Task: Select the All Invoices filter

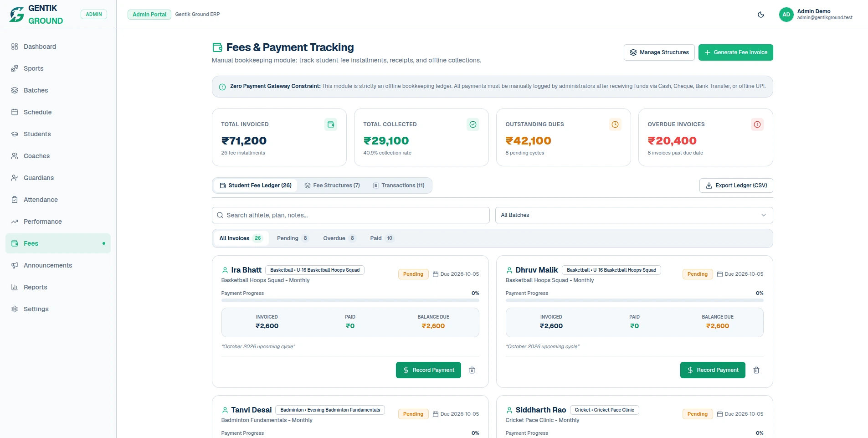Action: [x=241, y=238]
